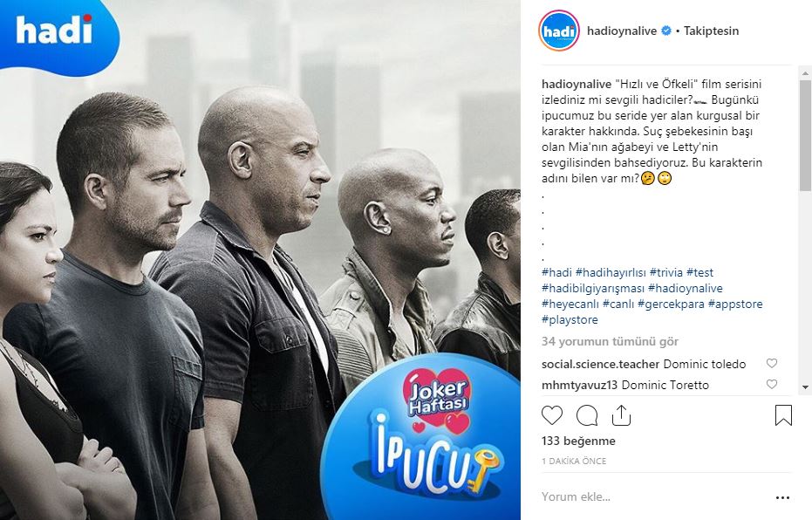Like social.science.teacher's comment heart
Image resolution: width=812 pixels, height=520 pixels.
tap(772, 364)
